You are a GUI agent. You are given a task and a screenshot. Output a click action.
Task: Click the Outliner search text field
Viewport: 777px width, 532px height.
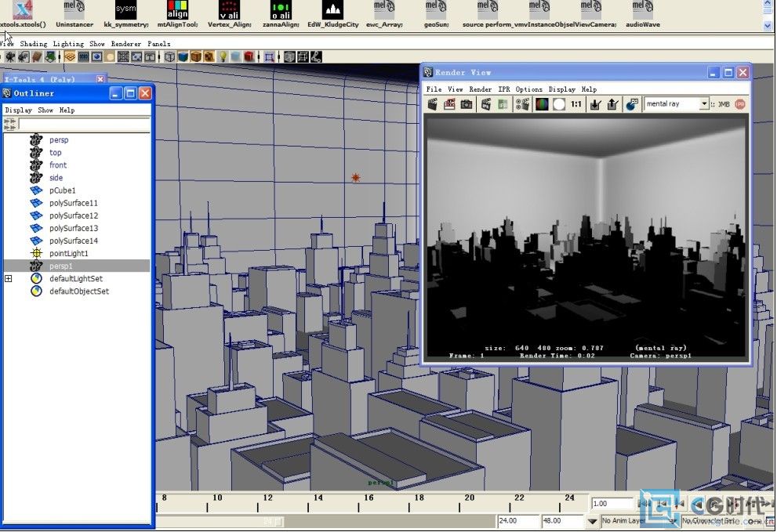pyautogui.click(x=84, y=124)
